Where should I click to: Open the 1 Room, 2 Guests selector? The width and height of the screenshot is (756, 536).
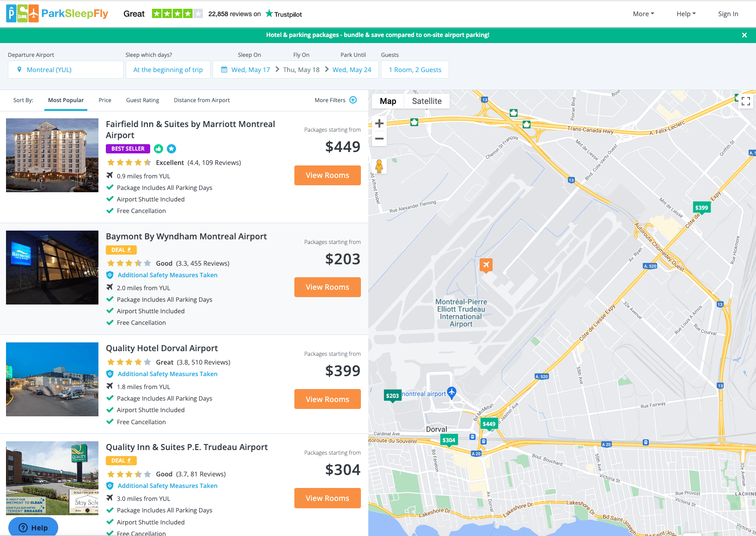point(415,70)
